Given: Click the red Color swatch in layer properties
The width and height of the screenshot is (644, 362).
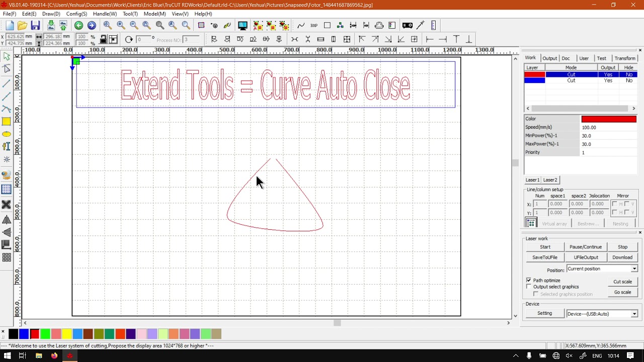Looking at the screenshot, I should pyautogui.click(x=609, y=119).
